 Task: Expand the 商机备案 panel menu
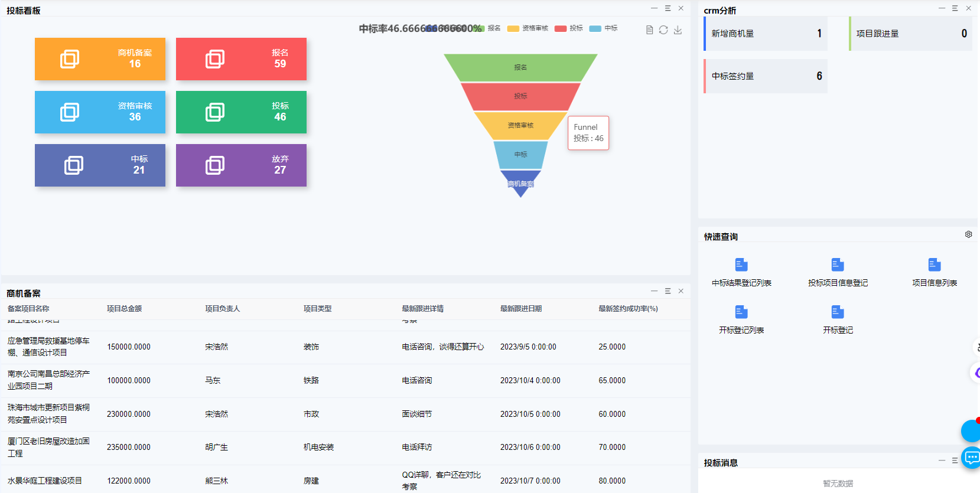(x=668, y=291)
